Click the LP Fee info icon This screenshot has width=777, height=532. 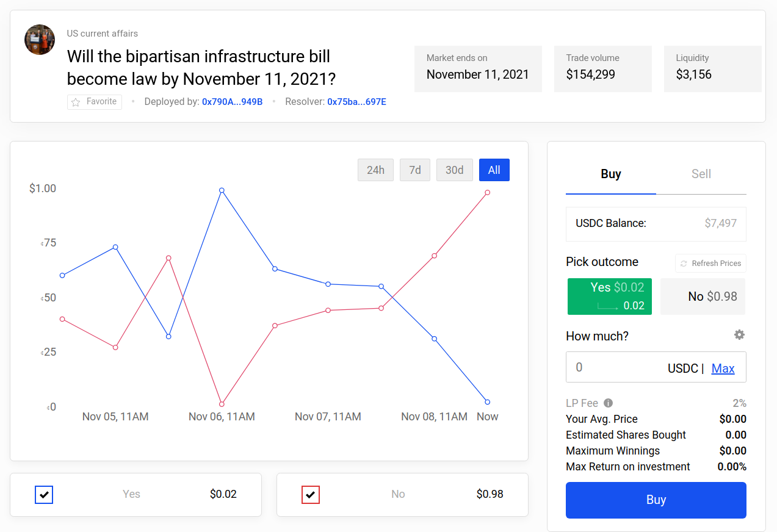(608, 403)
